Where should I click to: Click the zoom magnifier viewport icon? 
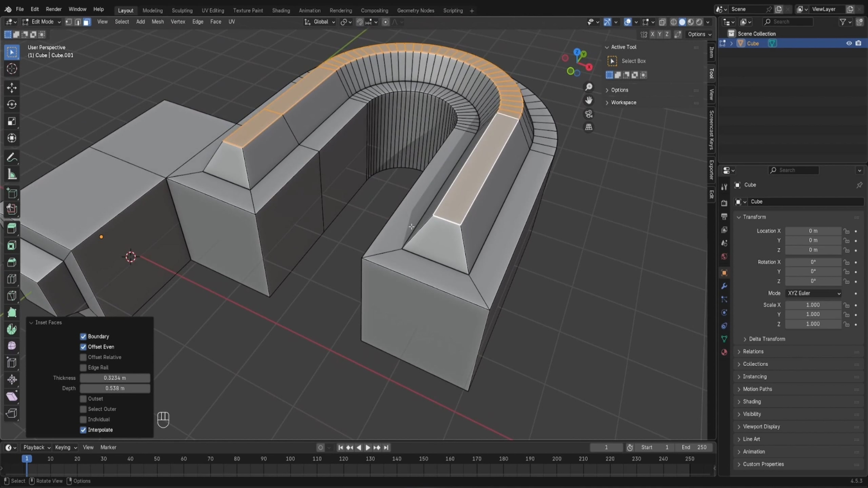[589, 87]
